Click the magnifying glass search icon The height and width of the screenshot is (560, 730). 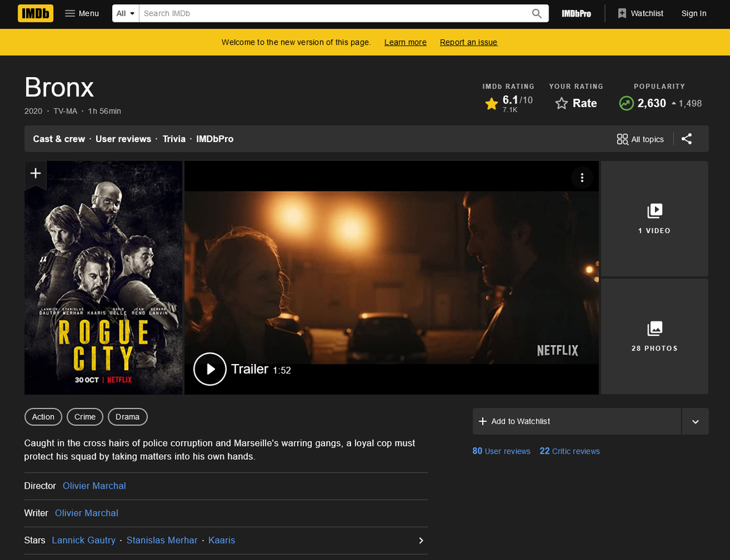click(537, 13)
